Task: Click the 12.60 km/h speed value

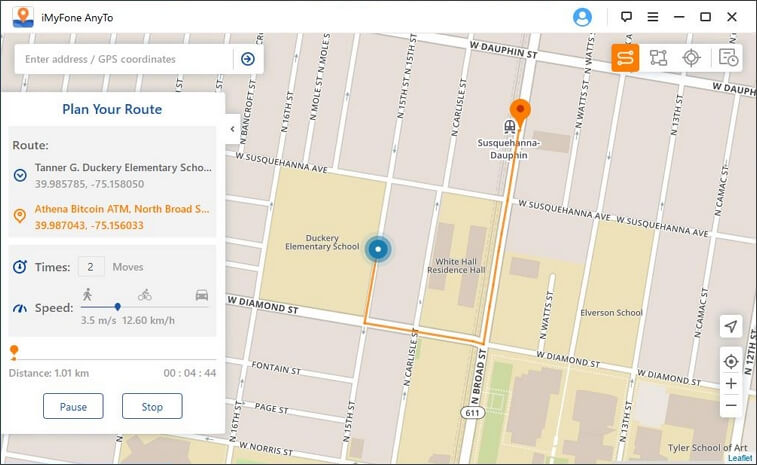Action: pyautogui.click(x=148, y=321)
